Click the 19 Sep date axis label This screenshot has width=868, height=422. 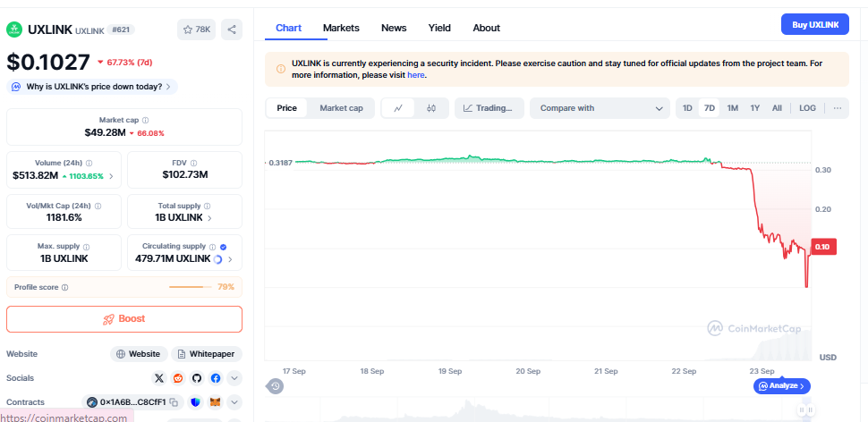pos(450,371)
